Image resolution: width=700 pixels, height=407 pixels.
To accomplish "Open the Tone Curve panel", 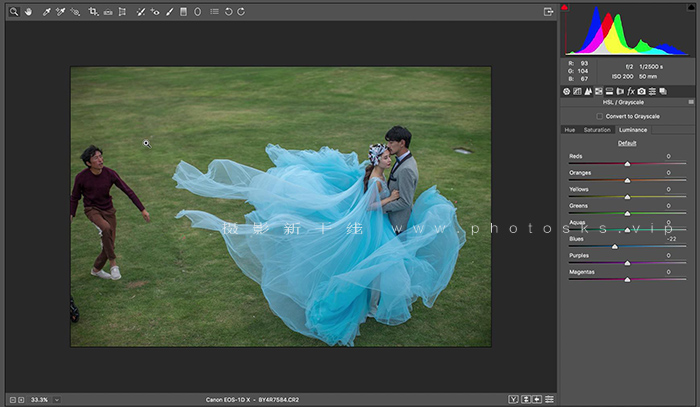I will pos(577,91).
